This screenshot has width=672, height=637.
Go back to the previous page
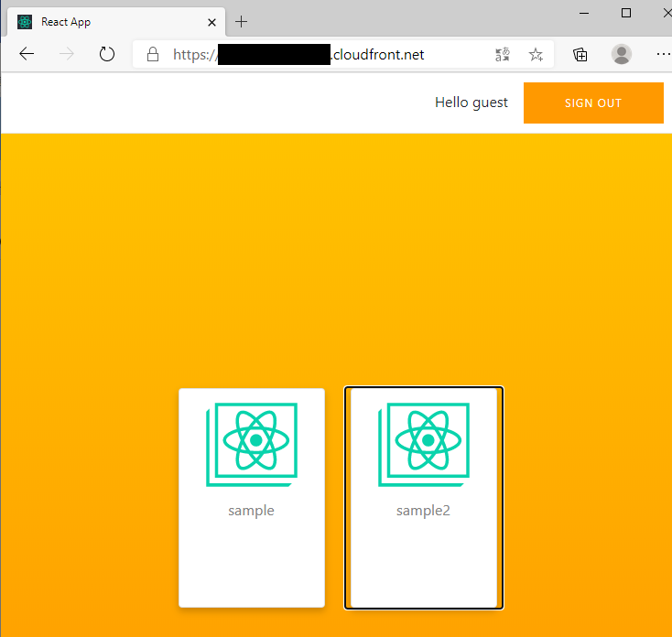(27, 54)
